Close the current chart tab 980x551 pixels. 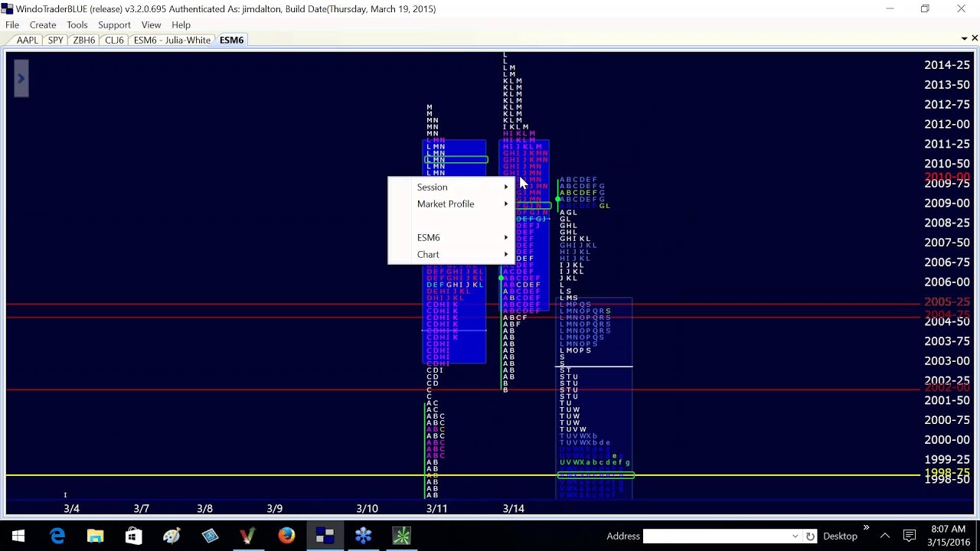pyautogui.click(x=975, y=38)
